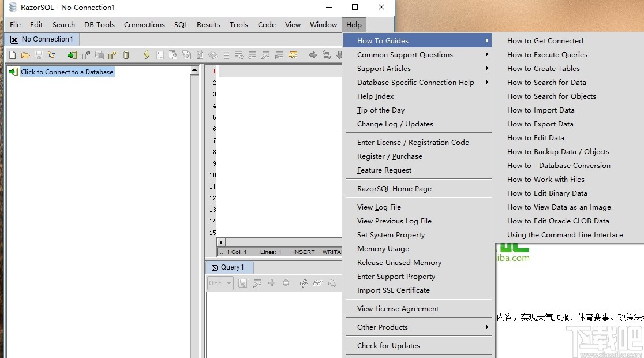Expand the How To Guides submenu arrow

click(x=486, y=40)
